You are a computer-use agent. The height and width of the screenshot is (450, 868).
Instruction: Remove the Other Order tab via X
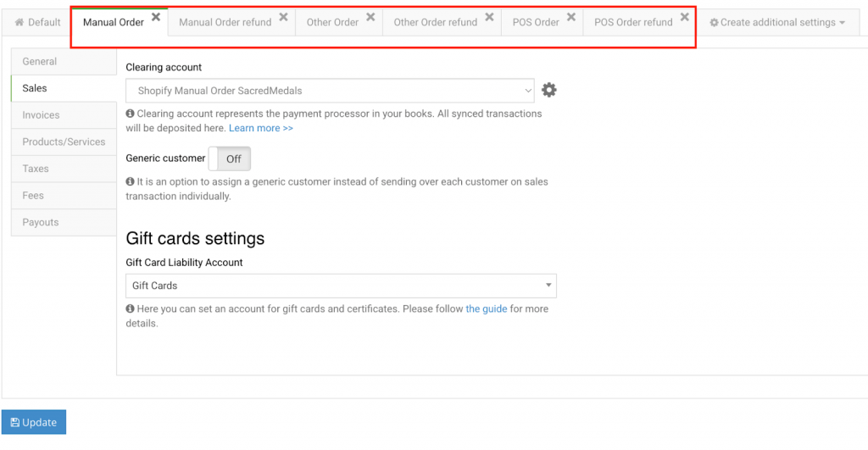pos(370,17)
